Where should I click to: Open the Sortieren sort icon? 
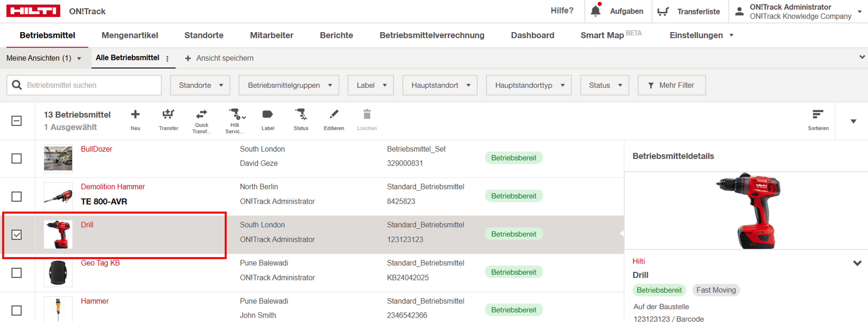click(x=818, y=115)
